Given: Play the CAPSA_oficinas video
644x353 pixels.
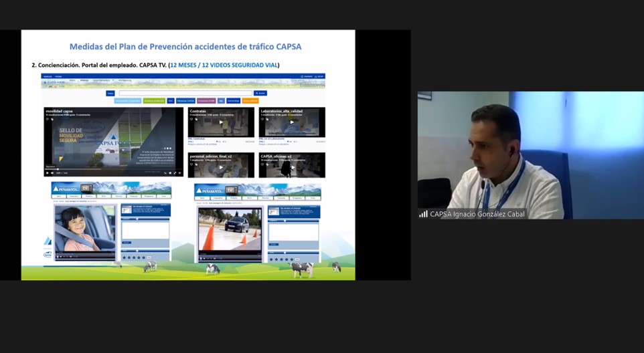Looking at the screenshot, I should [292, 167].
